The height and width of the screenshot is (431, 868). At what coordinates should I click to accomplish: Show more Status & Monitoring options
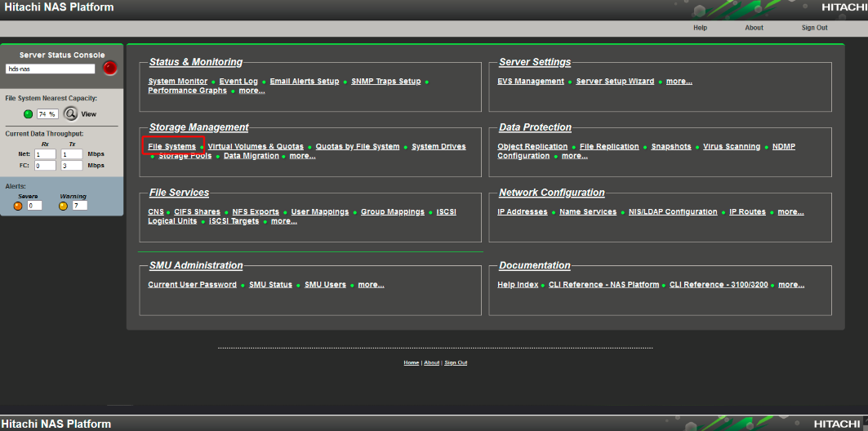tap(251, 91)
